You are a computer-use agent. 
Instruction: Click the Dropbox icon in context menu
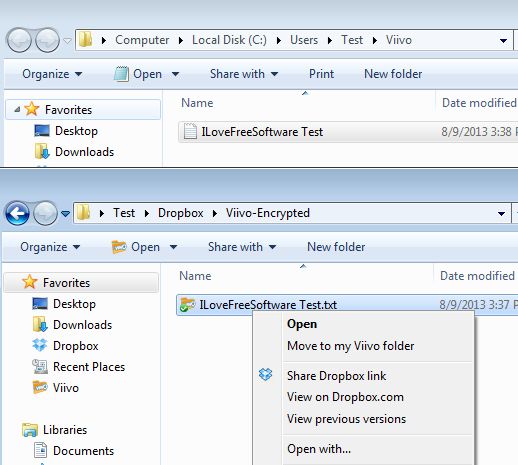coord(265,375)
